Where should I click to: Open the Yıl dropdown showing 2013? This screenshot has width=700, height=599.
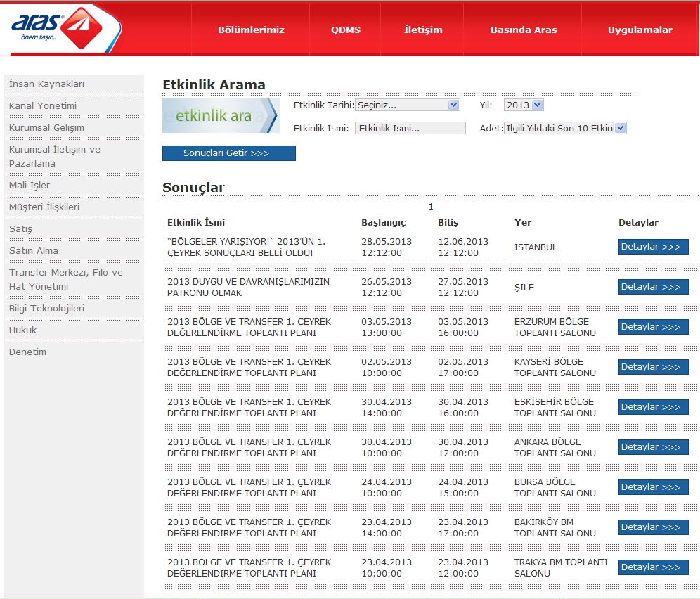(x=524, y=105)
